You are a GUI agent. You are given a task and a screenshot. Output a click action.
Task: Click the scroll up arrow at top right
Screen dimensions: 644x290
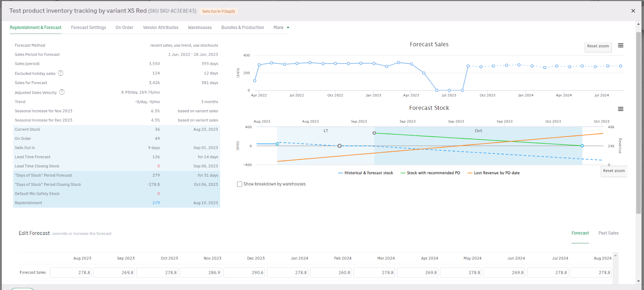click(x=638, y=24)
